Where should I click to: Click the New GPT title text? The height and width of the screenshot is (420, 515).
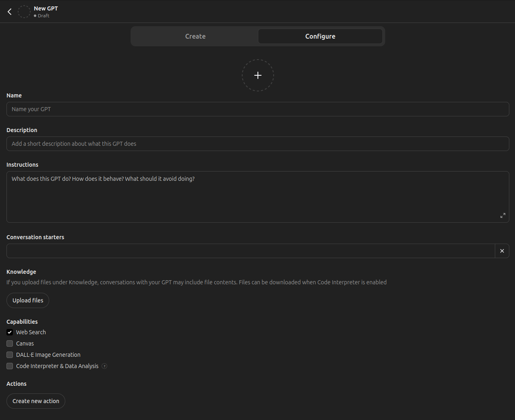coord(46,8)
